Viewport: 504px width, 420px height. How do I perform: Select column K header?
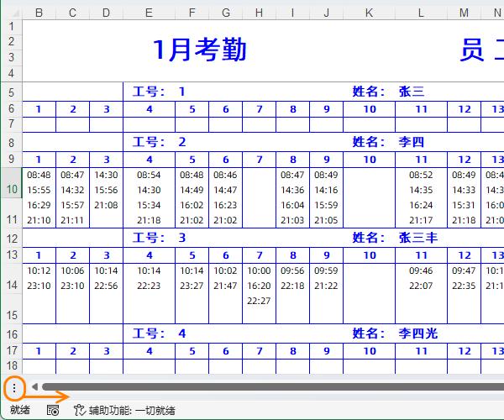pos(369,13)
